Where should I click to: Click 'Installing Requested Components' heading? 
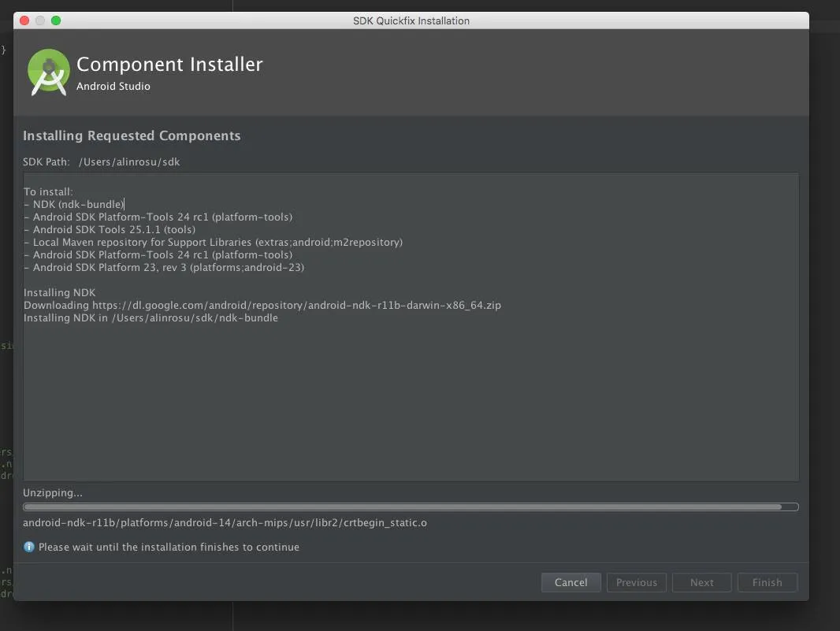click(132, 135)
